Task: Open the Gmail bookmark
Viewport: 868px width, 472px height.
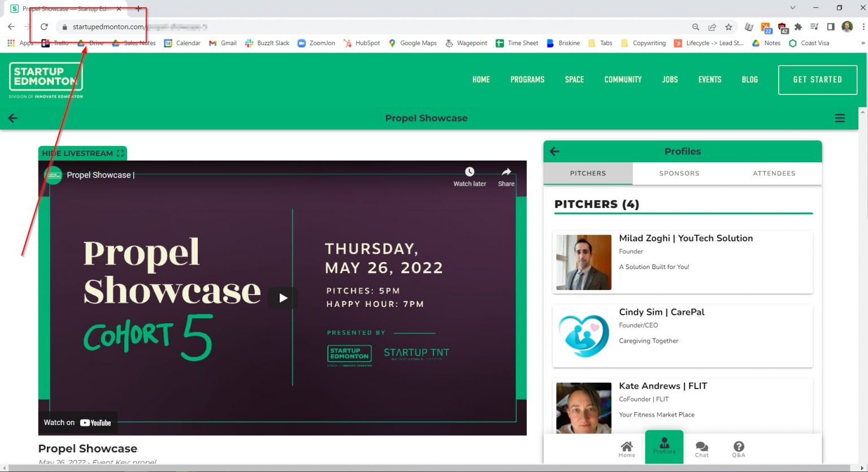Action: [x=222, y=43]
